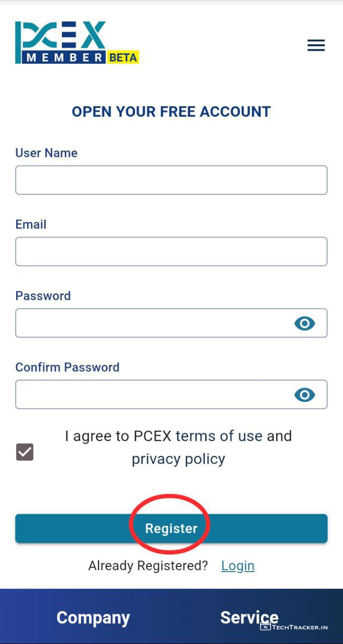
Task: Open the terms of use link
Action: [219, 436]
